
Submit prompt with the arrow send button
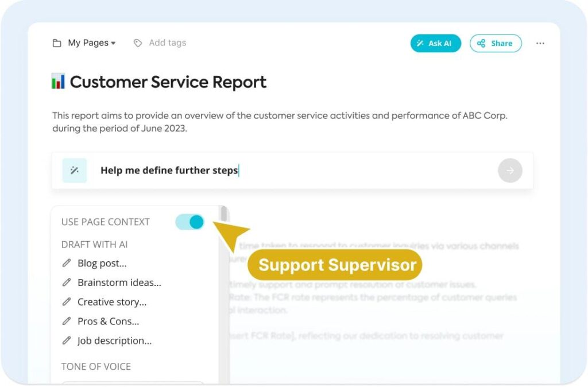pos(510,171)
